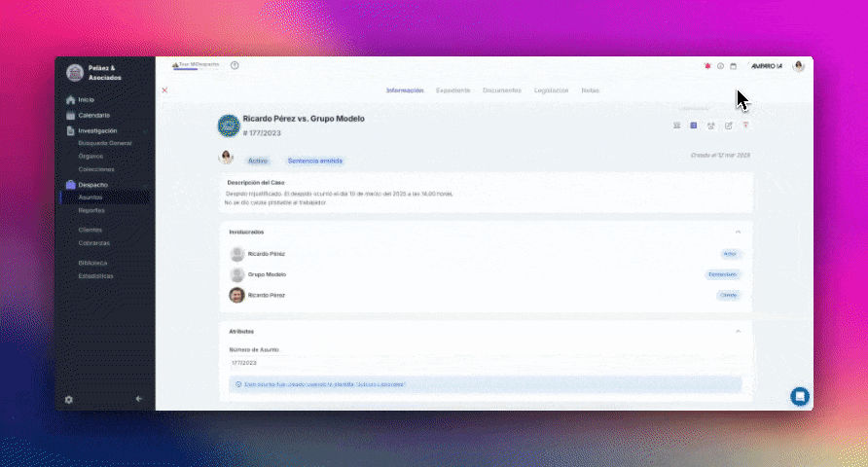Viewport: 868px width, 467px height.
Task: Click the Activo status badge
Action: [x=258, y=161]
